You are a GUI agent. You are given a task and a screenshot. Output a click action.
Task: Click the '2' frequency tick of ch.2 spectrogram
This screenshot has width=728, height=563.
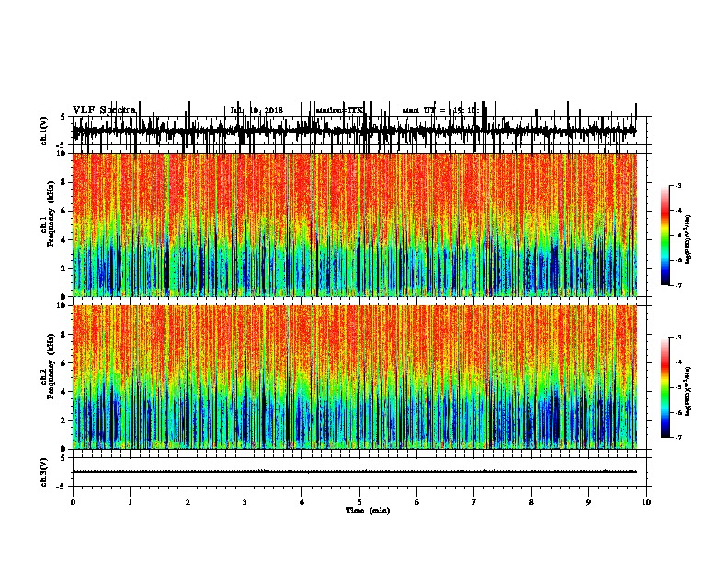pos(64,420)
